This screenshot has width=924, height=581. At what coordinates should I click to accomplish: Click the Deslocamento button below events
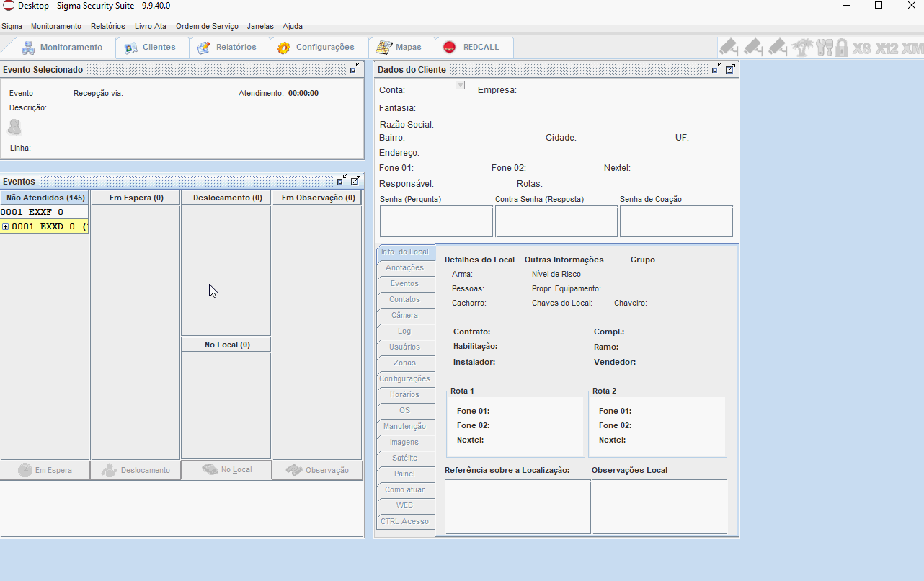click(136, 470)
